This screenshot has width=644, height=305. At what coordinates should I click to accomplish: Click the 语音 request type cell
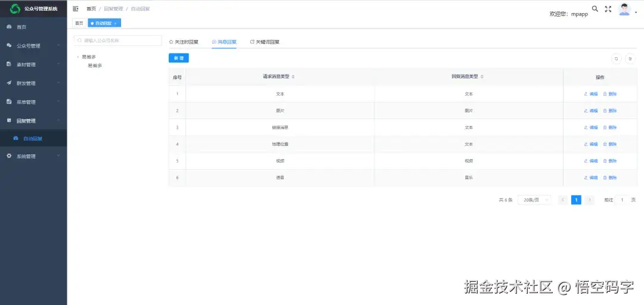[x=280, y=178]
